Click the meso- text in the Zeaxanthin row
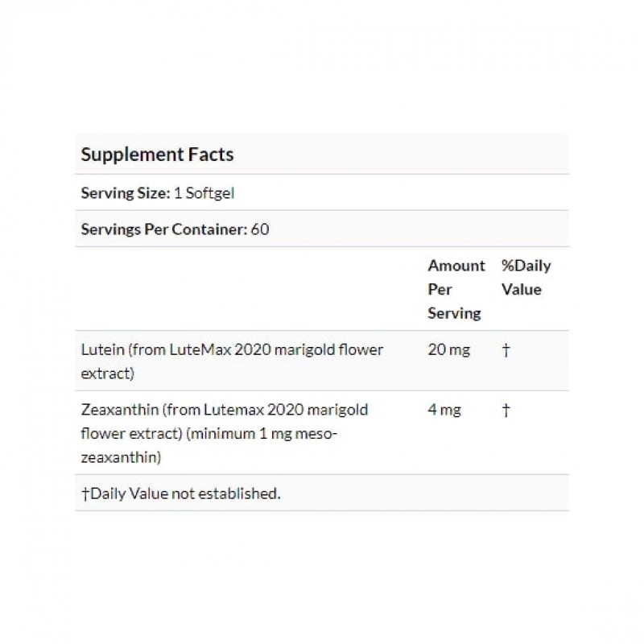 pyautogui.click(x=326, y=434)
